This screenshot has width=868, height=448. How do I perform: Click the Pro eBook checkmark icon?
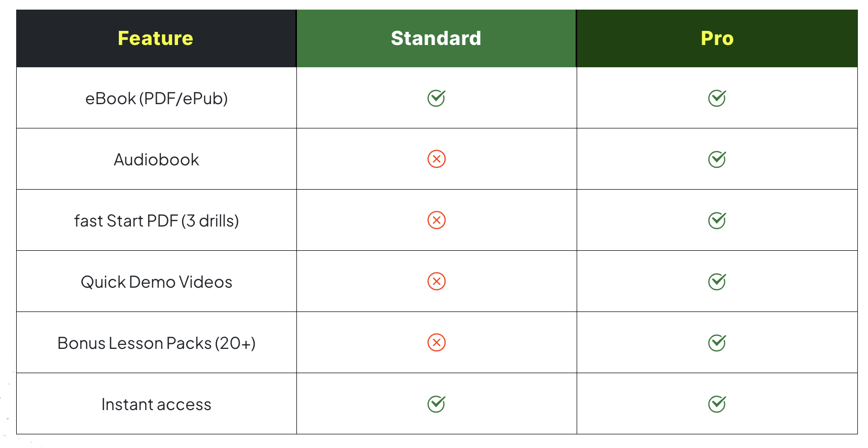717,98
